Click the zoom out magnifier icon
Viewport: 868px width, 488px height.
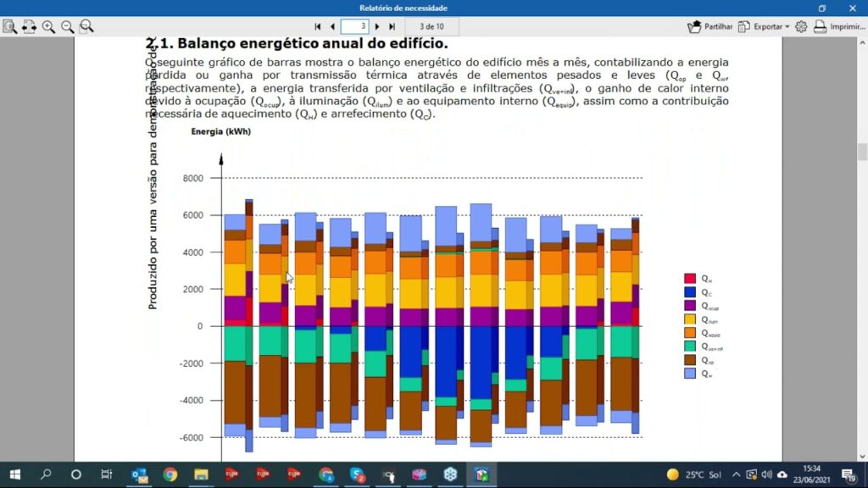coord(67,26)
